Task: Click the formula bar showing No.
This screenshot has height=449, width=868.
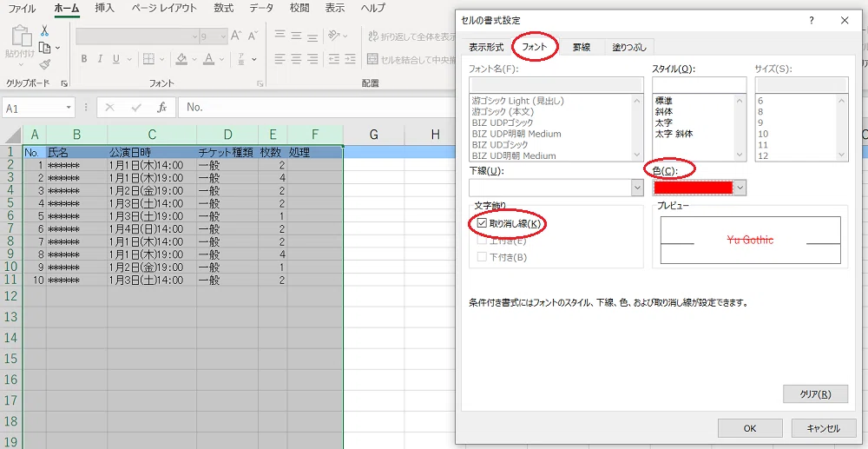Action: (x=316, y=108)
